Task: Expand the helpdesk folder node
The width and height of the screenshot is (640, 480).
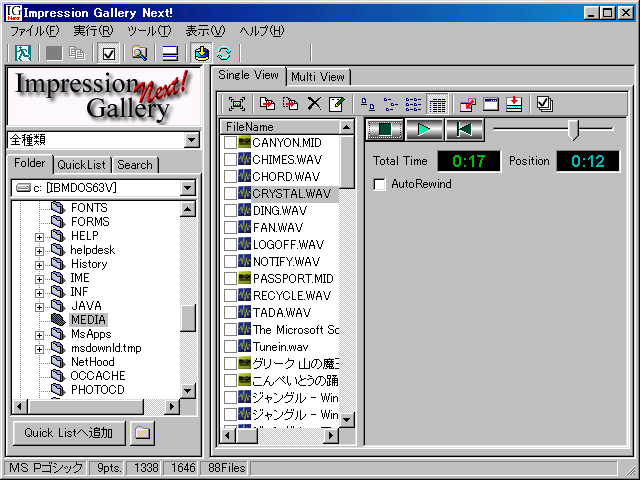Action: click(x=39, y=251)
